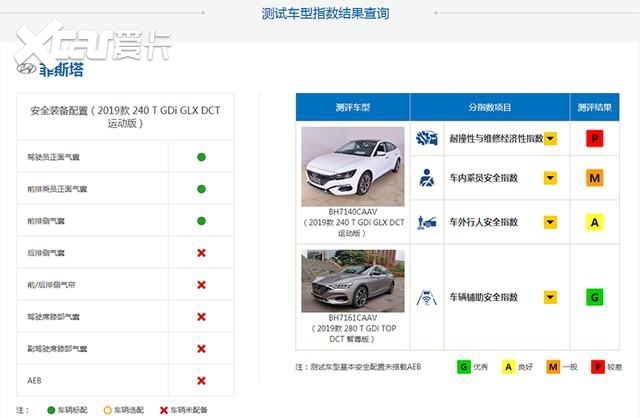This screenshot has width=640, height=418.
Task: Click 副驾驶席膝部气囊 row label
Action: click(57, 349)
